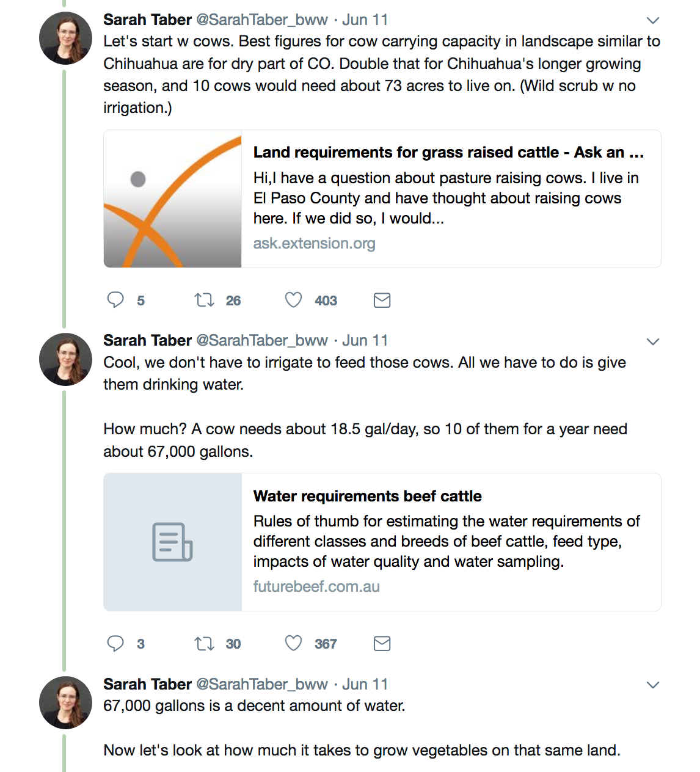Open Jun 11 timestamp of first tweet
The width and height of the screenshot is (700, 772).
(365, 20)
